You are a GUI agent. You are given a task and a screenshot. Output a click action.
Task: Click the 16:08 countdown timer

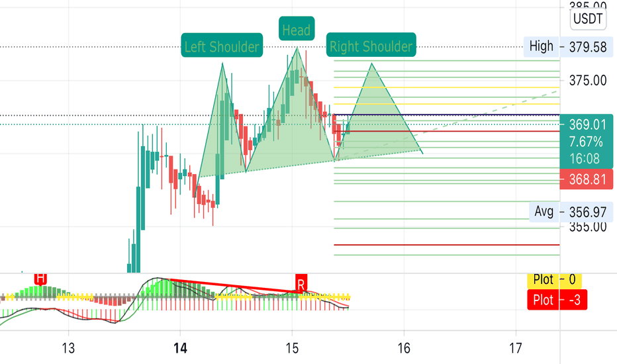tap(585, 159)
